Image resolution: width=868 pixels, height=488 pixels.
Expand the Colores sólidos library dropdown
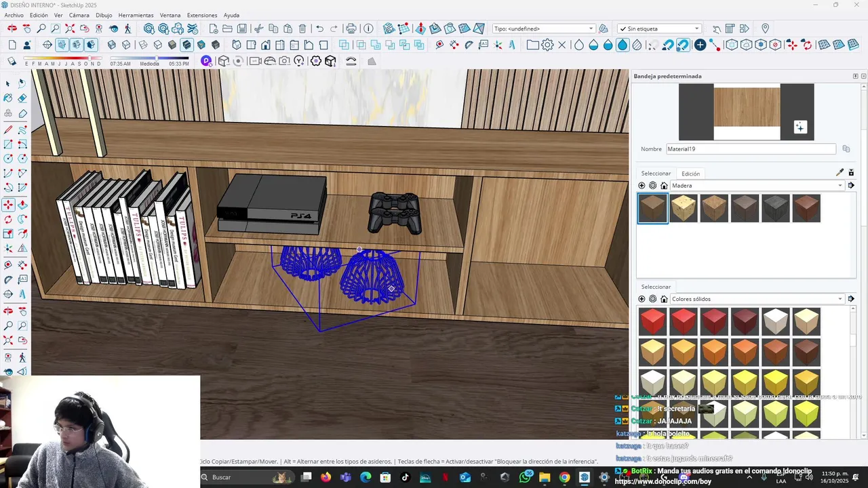coord(757,299)
